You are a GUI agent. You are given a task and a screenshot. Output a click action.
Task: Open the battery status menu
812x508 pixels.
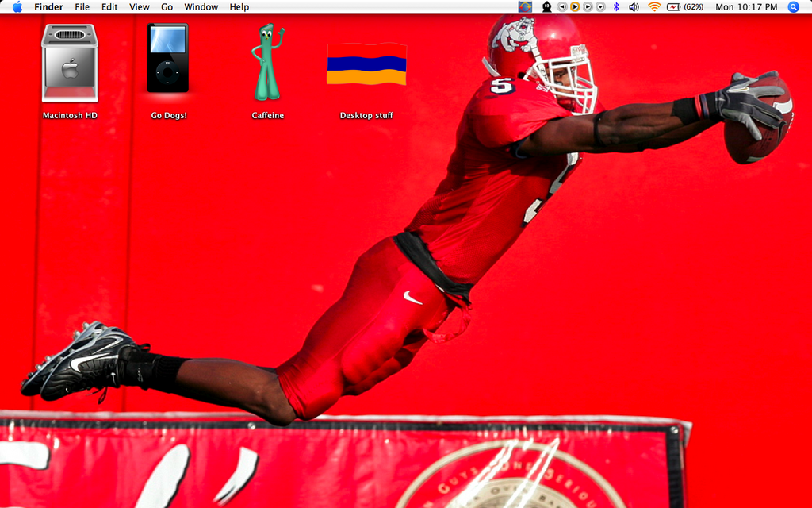(x=673, y=6)
